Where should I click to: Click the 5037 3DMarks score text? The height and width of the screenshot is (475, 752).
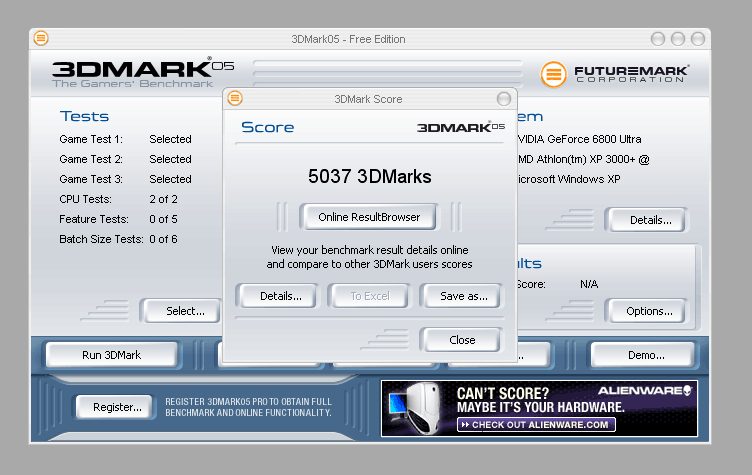(x=369, y=177)
